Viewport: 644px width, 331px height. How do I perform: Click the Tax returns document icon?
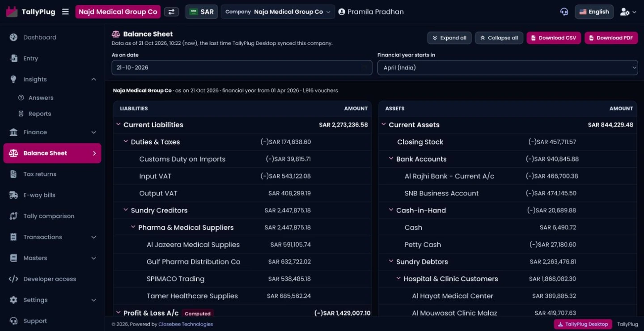click(13, 174)
